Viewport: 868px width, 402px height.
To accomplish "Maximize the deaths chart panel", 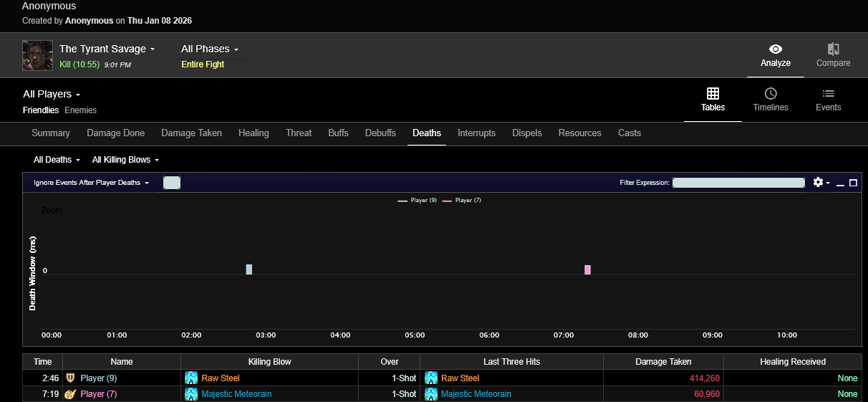I will click(x=853, y=183).
